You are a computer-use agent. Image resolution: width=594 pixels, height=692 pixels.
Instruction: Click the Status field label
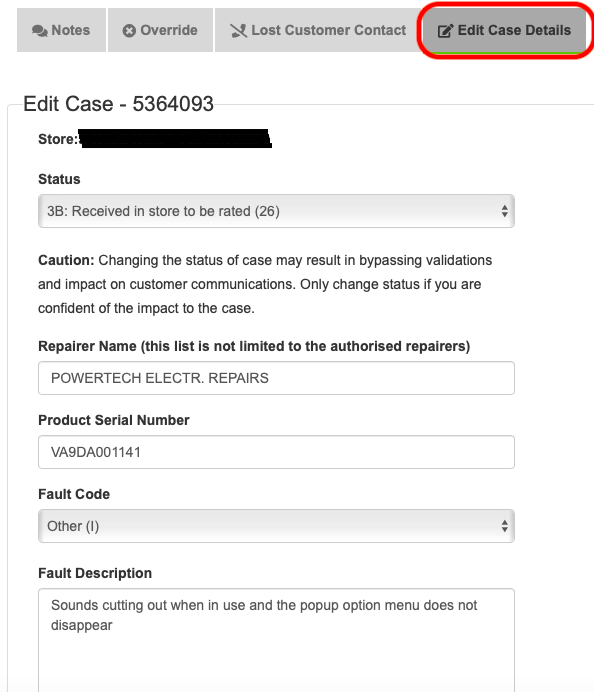click(x=59, y=179)
